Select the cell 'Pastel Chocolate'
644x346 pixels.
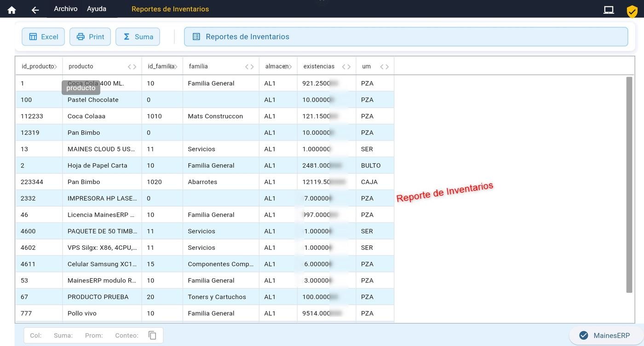tap(102, 100)
